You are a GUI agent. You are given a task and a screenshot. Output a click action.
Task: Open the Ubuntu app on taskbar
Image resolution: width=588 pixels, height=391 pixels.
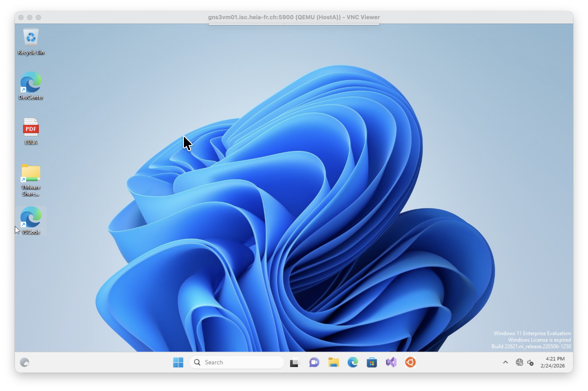410,362
